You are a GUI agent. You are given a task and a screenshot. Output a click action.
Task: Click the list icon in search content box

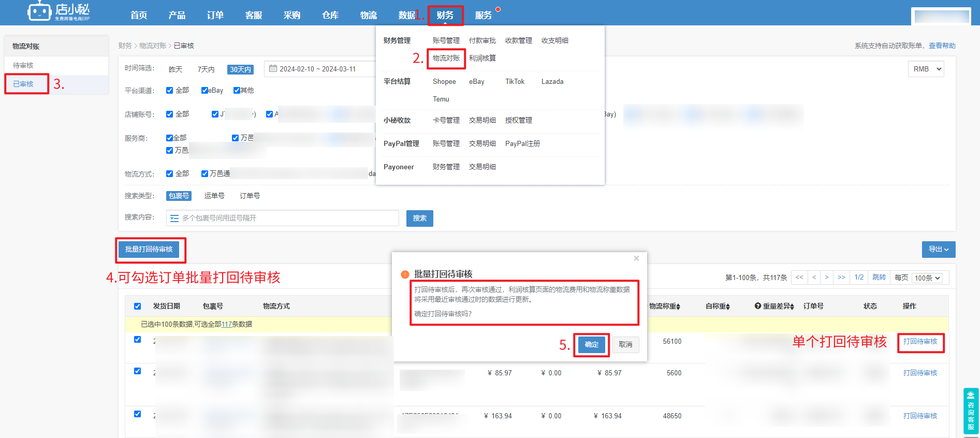tap(174, 218)
